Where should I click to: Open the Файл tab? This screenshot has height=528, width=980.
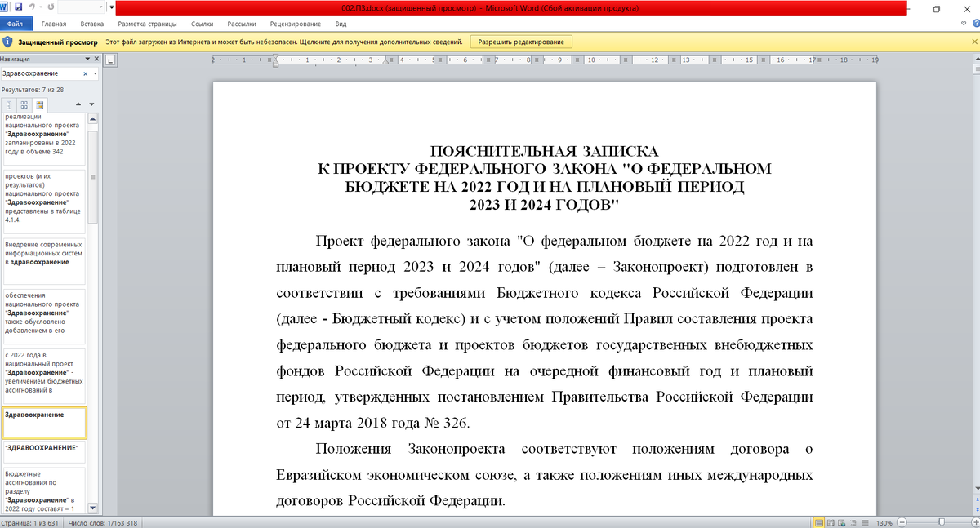pyautogui.click(x=15, y=24)
